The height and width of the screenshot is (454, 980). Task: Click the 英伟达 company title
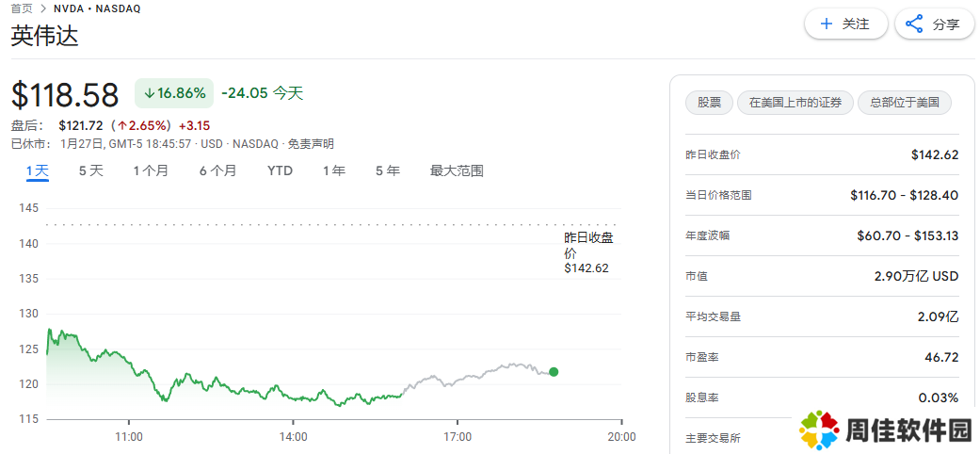pyautogui.click(x=45, y=37)
